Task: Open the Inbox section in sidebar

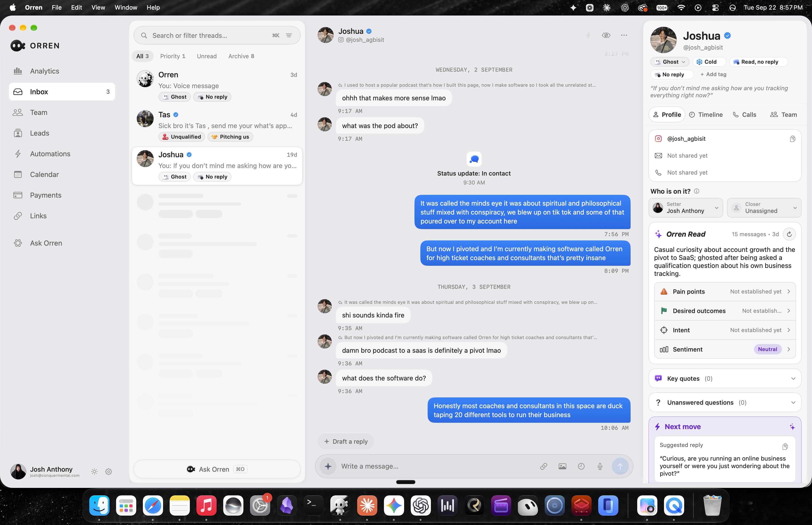Action: click(x=62, y=92)
